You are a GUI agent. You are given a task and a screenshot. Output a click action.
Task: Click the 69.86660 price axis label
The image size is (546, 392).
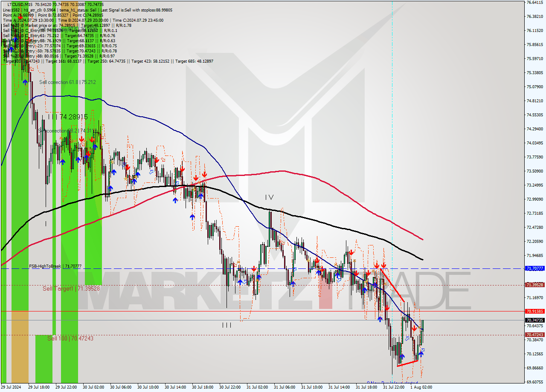click(535, 368)
